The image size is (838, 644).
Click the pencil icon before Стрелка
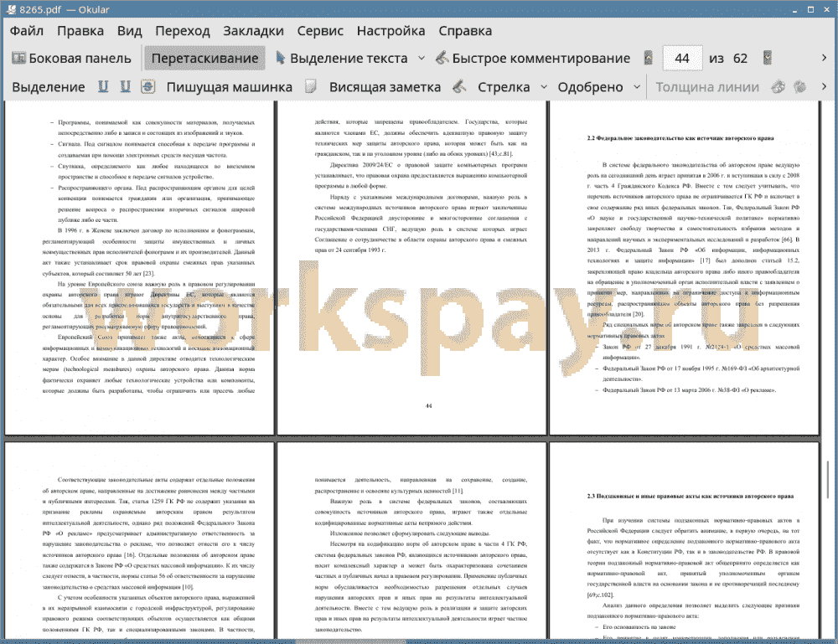[x=459, y=86]
